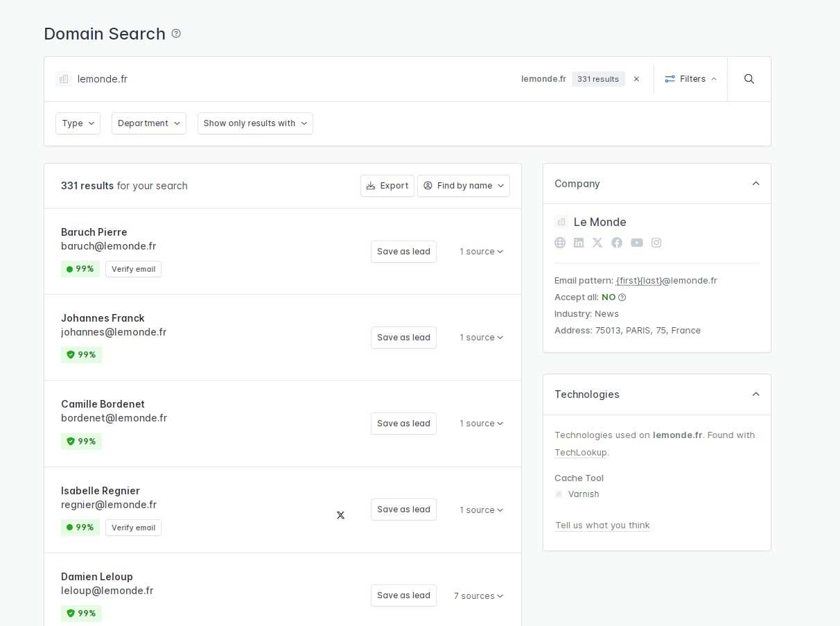Open Le Monde Facebook icon
Viewport: 840px width, 626px height.
[x=617, y=243]
